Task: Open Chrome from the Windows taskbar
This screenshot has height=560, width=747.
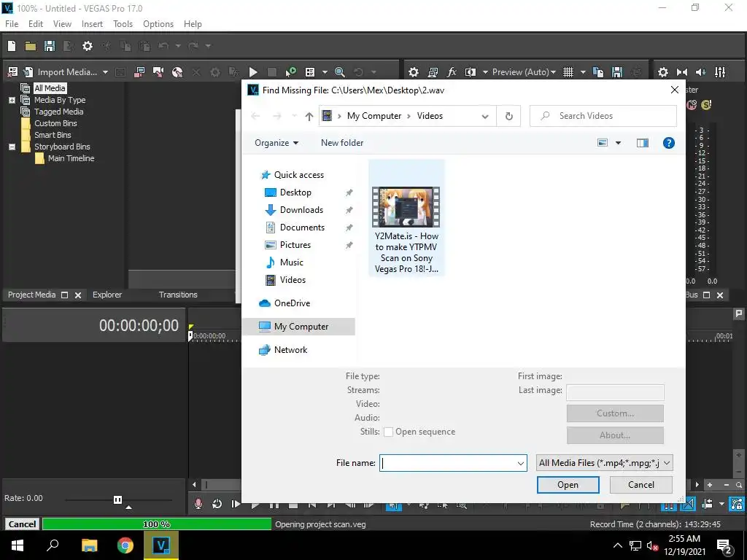Action: (125, 545)
